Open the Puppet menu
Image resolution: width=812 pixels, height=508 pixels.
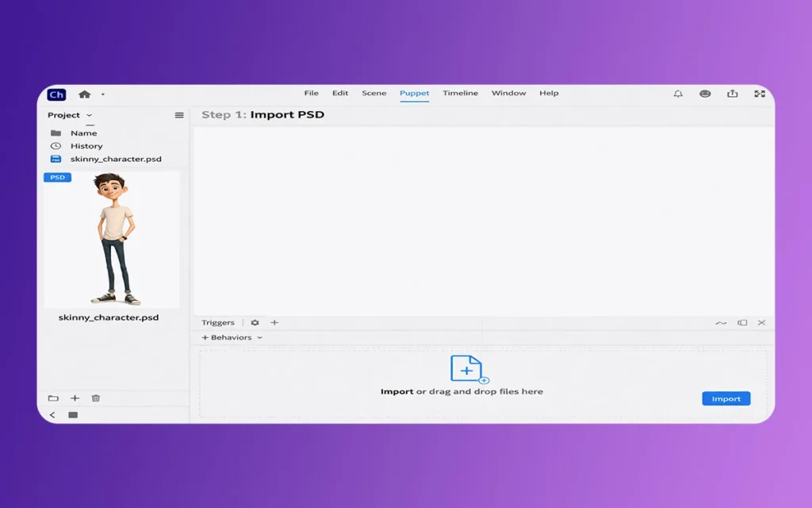[414, 94]
